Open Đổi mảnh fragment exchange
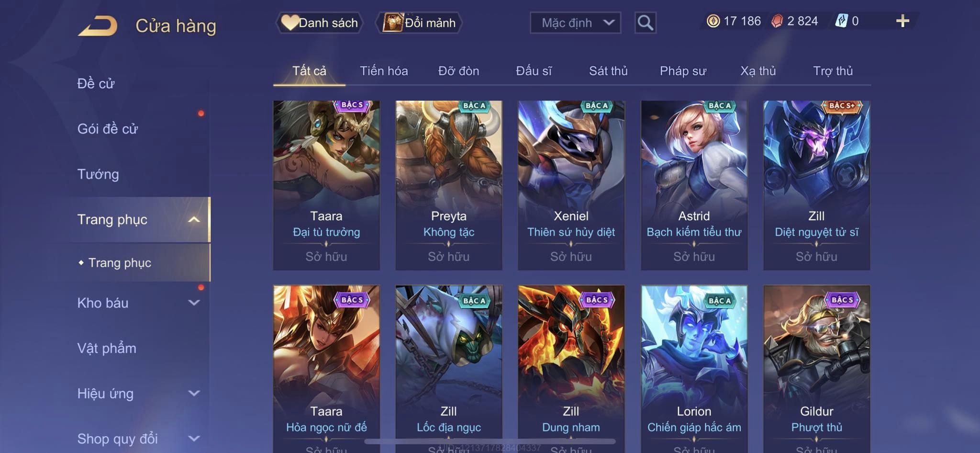The width and height of the screenshot is (980, 453). tap(419, 23)
